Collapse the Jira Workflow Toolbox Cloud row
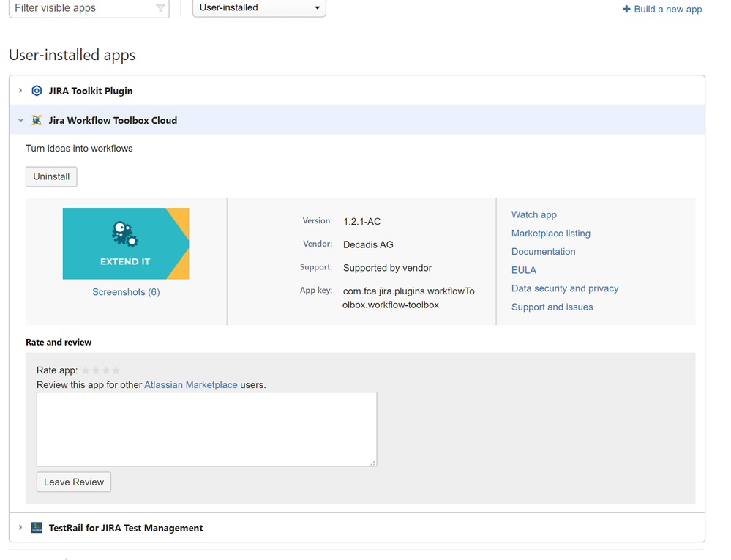731x560 pixels. (20, 120)
